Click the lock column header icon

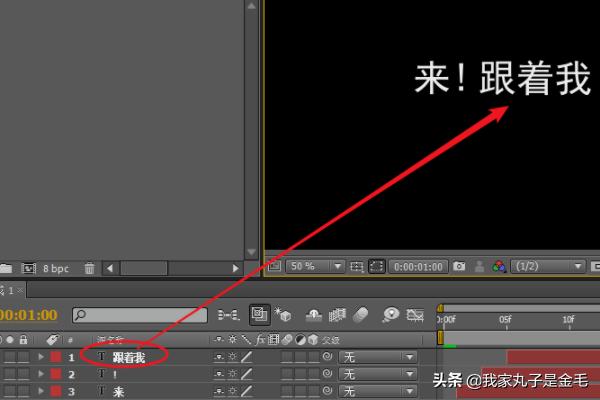pyautogui.click(x=23, y=340)
